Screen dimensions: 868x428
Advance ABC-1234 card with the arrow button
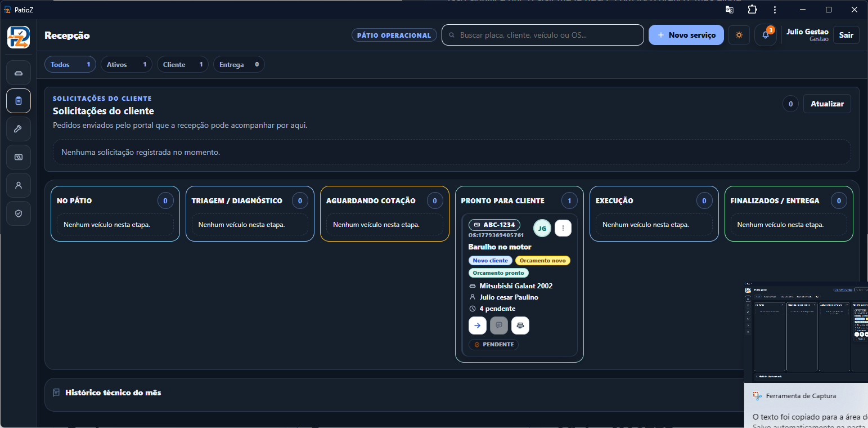[x=478, y=326]
